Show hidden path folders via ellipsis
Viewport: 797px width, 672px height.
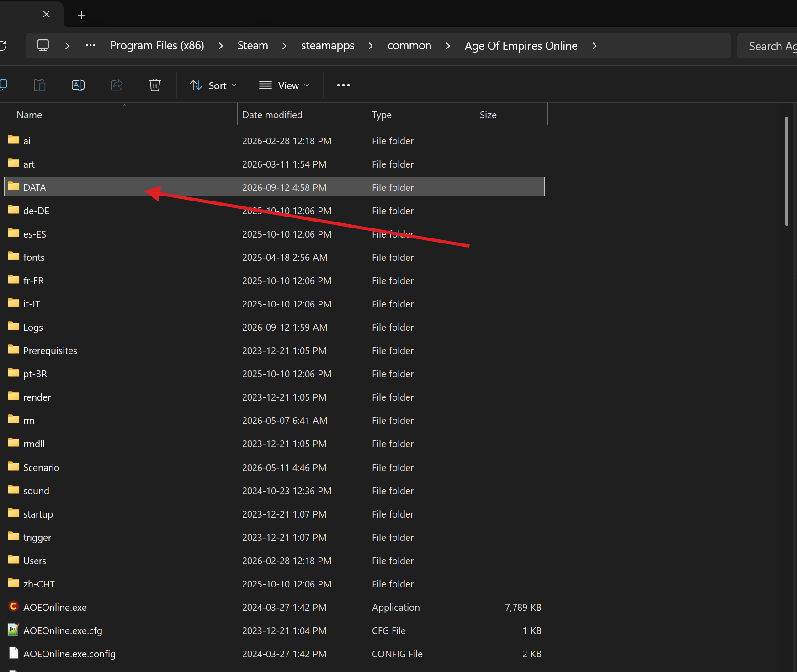(x=90, y=45)
